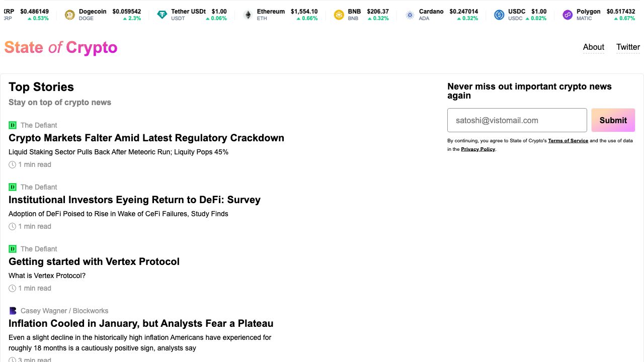Go to State of Crypto homepage logo
Screen dimensions: 644x362
click(61, 47)
